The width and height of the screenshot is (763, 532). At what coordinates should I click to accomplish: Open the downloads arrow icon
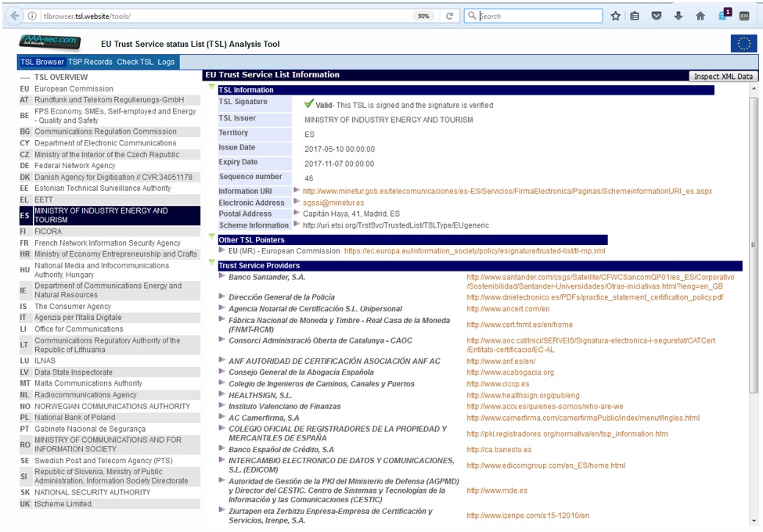(x=678, y=16)
